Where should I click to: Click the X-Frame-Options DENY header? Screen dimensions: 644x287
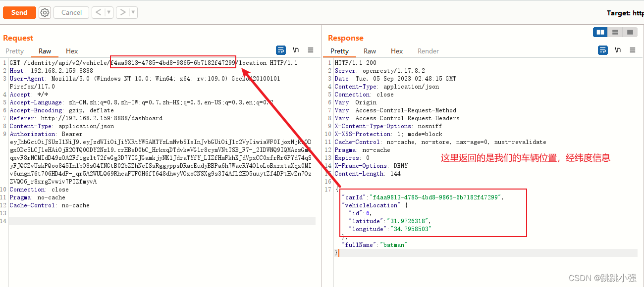[x=371, y=166]
